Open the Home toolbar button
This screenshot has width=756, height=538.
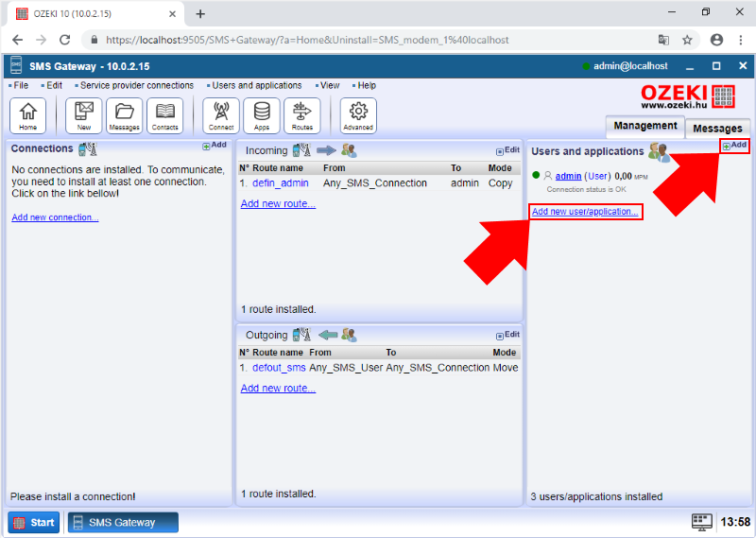28,115
